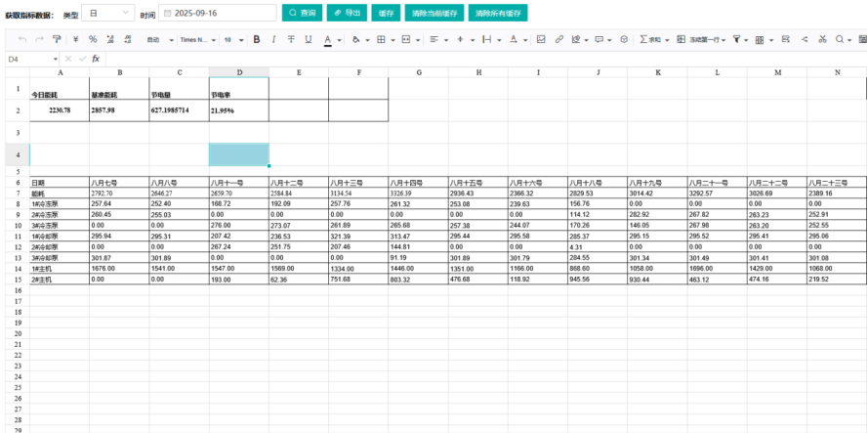Click the insert link icon
This screenshot has width=868, height=433.
pyautogui.click(x=558, y=40)
